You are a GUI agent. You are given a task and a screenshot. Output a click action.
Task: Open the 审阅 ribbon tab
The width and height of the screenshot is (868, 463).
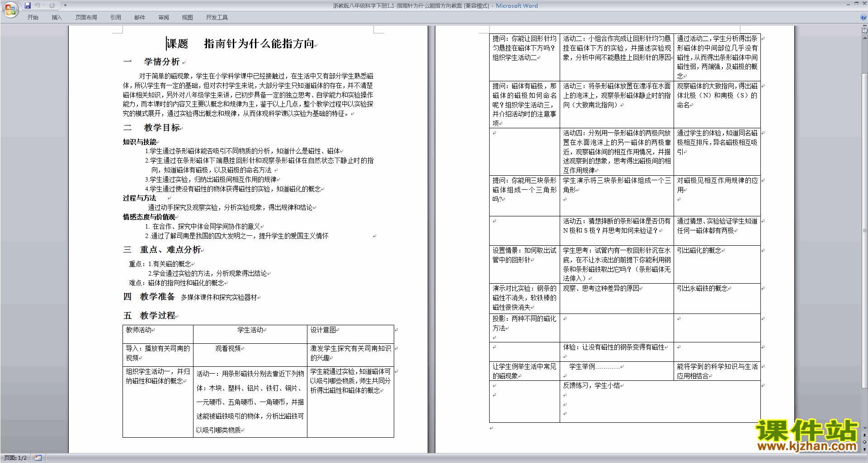164,17
